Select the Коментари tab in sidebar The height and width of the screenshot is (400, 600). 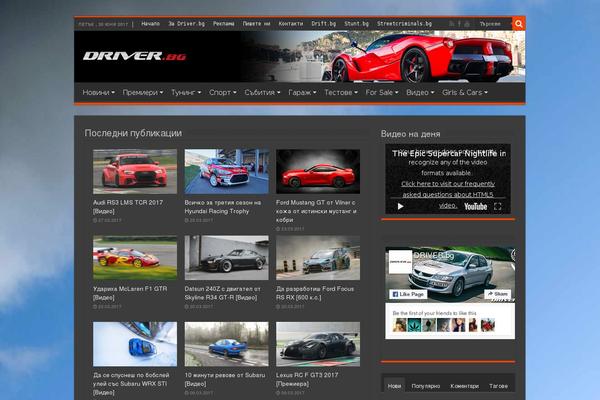tap(464, 386)
